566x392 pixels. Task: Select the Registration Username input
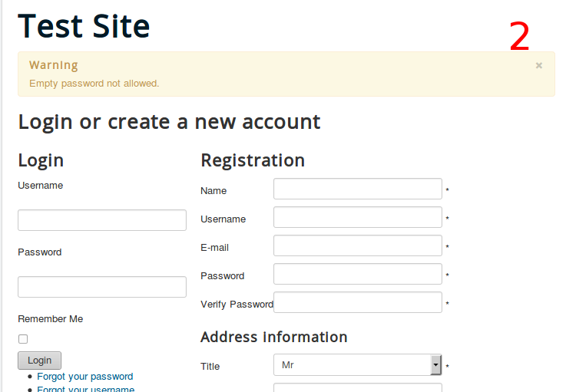358,217
